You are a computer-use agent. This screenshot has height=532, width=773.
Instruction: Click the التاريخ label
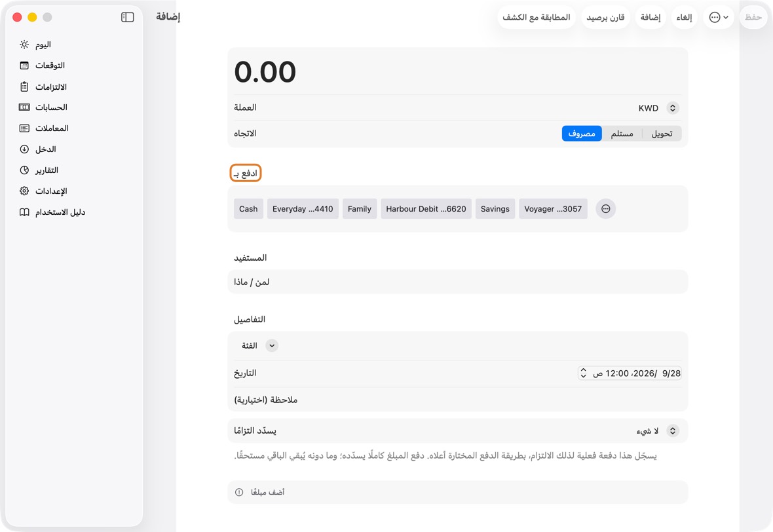tap(245, 373)
